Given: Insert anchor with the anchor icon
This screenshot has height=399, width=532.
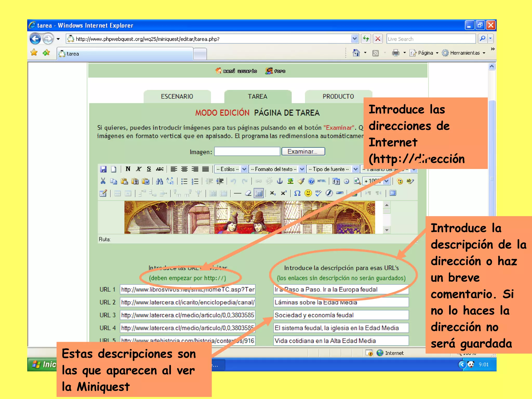Looking at the screenshot, I should 280,181.
